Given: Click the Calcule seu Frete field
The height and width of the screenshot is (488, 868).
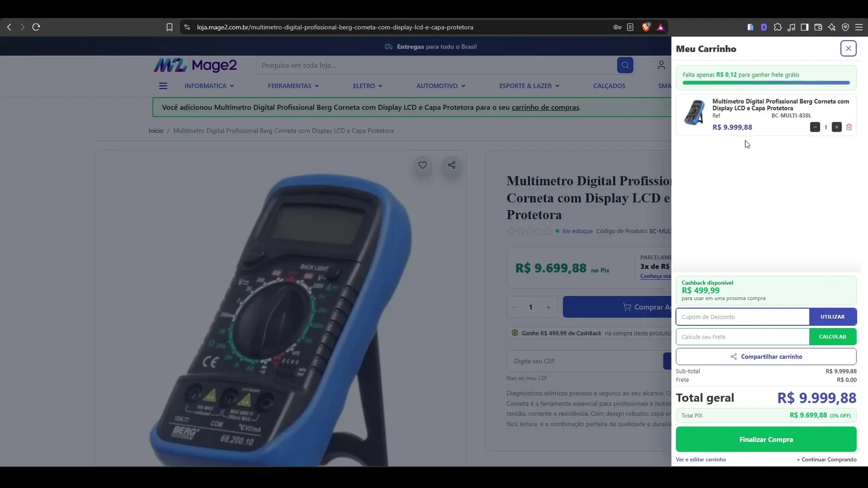Looking at the screenshot, I should click(743, 337).
